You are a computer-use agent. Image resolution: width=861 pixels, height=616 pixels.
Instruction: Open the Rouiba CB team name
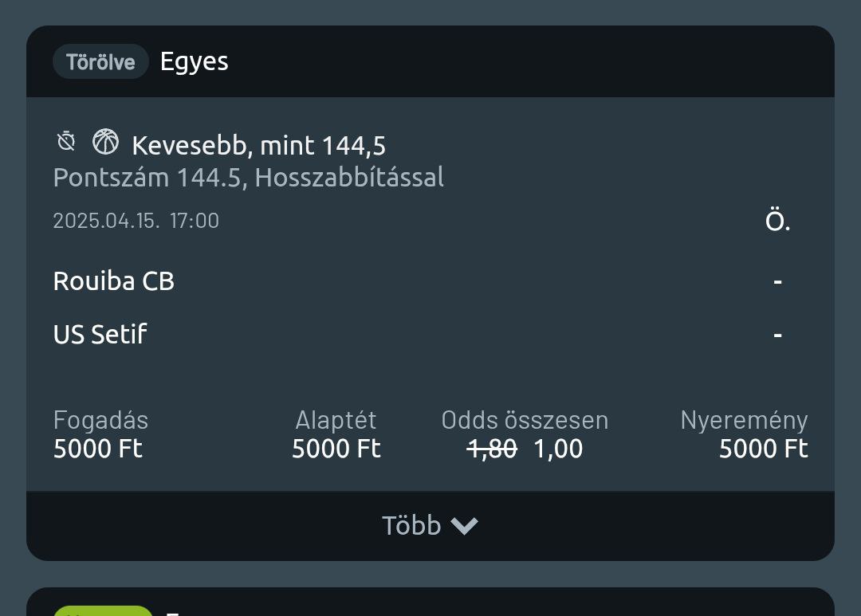point(113,281)
